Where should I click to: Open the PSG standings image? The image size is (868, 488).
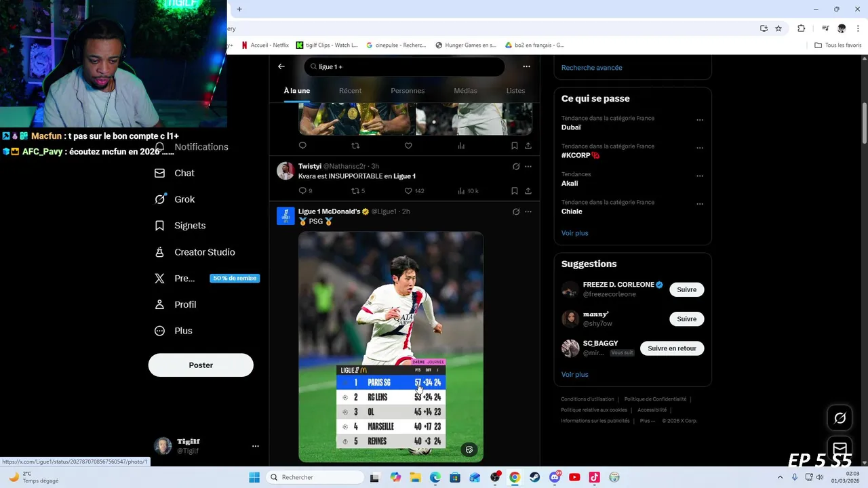[391, 347]
